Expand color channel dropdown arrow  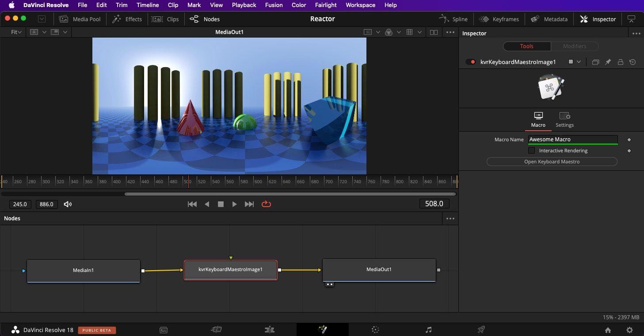[x=399, y=32]
